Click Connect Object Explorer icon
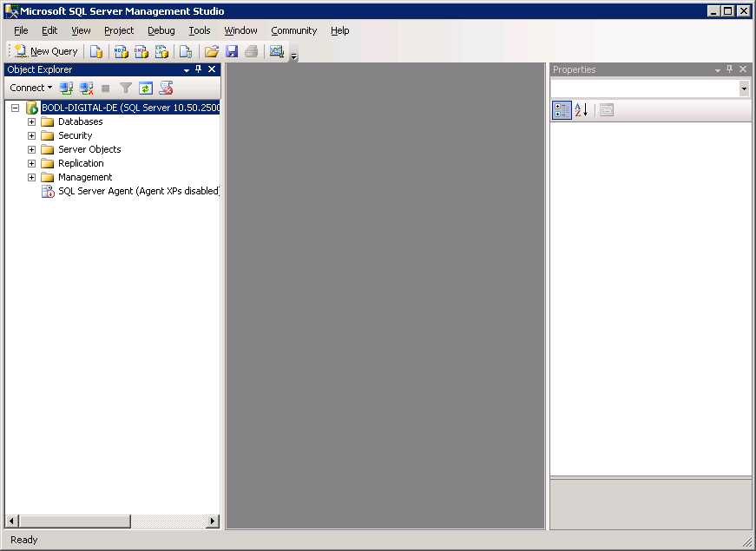The width and height of the screenshot is (756, 551). tap(66, 88)
